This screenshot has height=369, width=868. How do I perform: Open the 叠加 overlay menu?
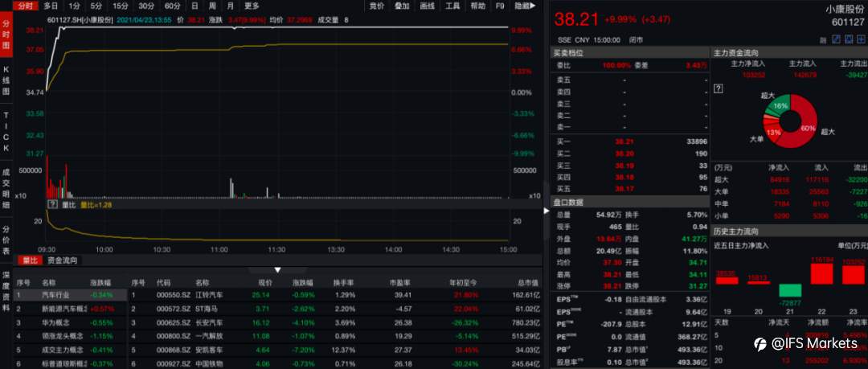click(402, 6)
